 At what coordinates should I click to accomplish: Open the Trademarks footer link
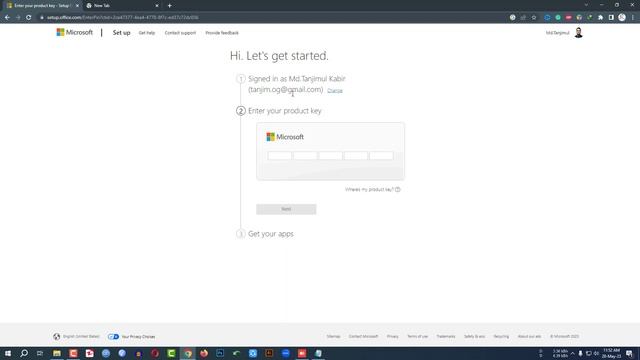[446, 336]
